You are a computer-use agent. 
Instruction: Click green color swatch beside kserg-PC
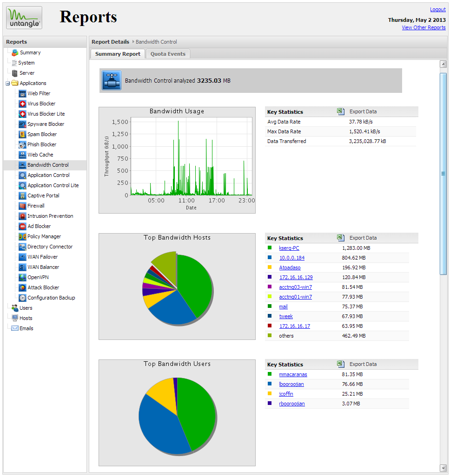[270, 248]
